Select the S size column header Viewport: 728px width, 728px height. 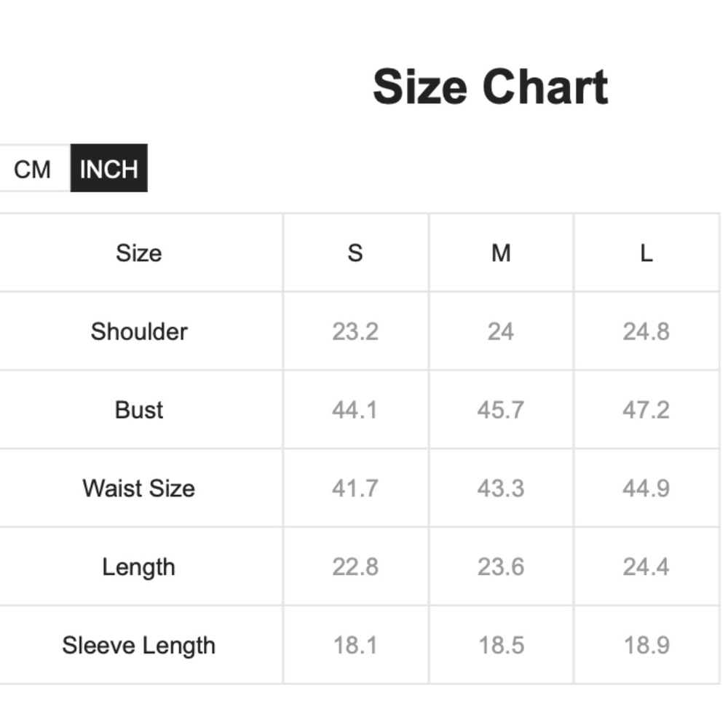coord(355,253)
